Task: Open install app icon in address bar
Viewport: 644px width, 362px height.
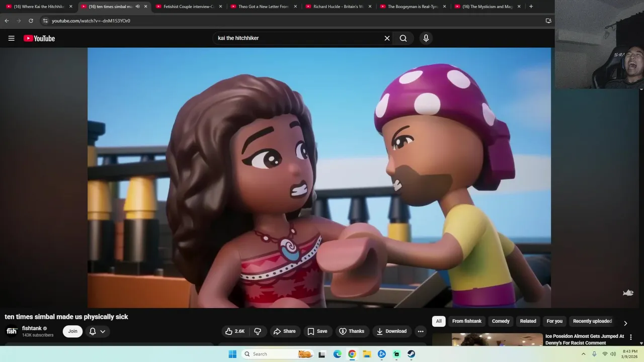Action: (548, 21)
